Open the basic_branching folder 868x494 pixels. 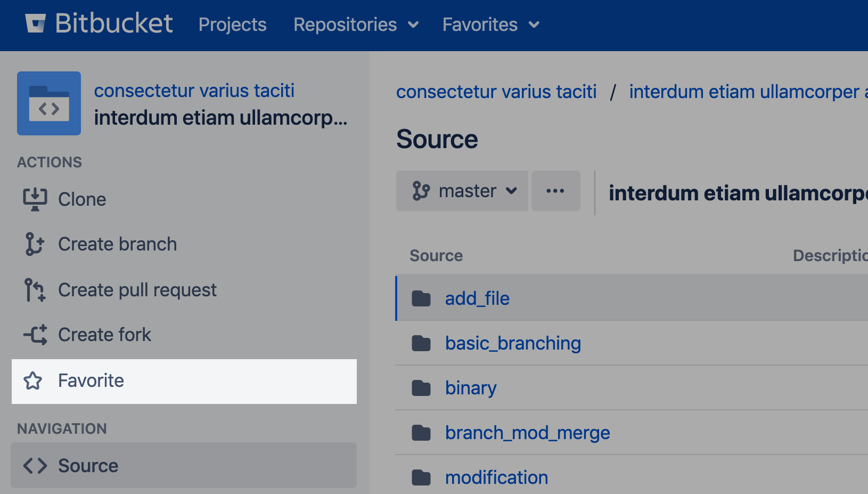(x=513, y=343)
